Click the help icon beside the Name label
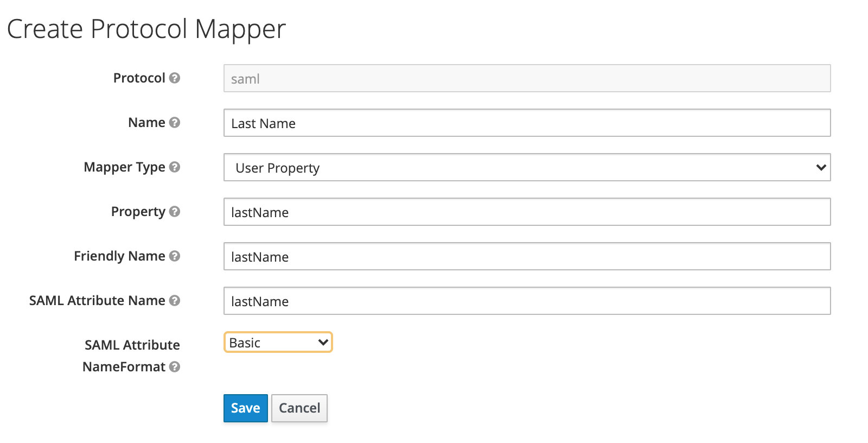The image size is (868, 443). point(174,123)
